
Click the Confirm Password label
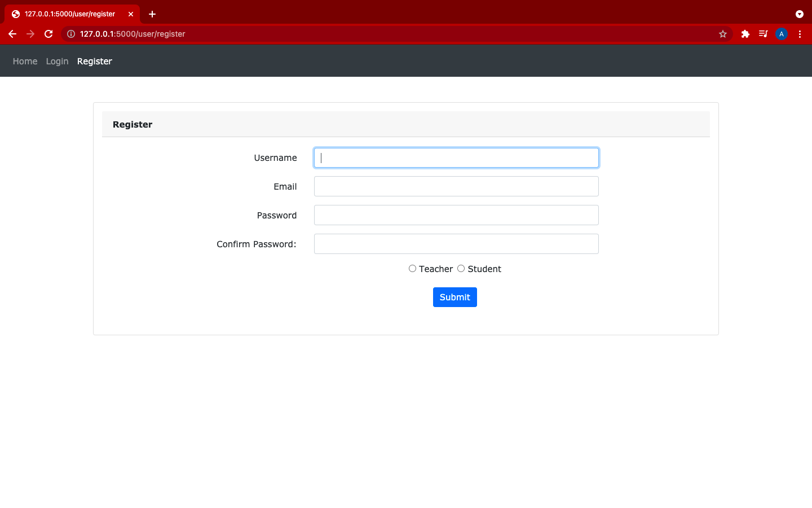pos(257,244)
